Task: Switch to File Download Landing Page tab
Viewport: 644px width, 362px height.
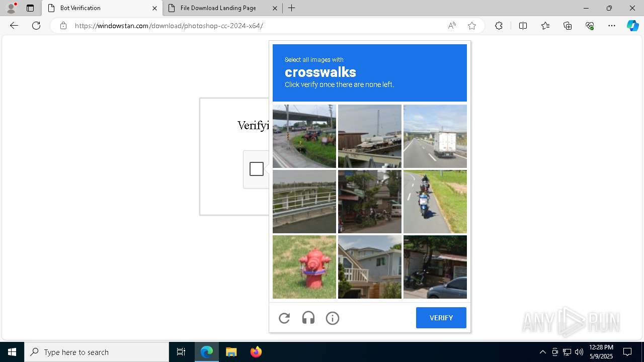Action: point(223,8)
